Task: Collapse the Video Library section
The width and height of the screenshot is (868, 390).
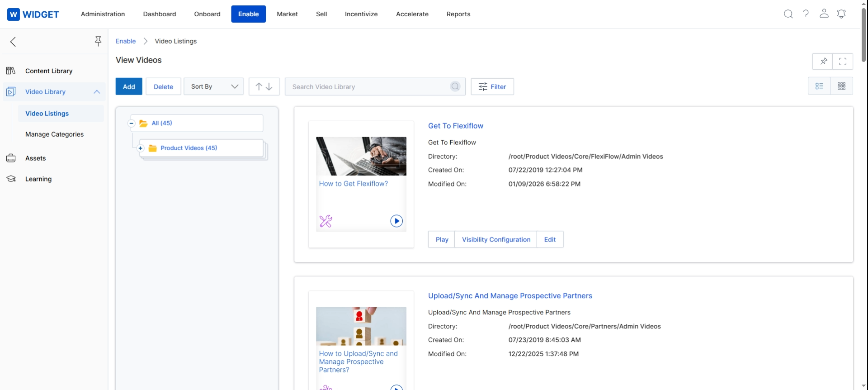Action: 97,92
